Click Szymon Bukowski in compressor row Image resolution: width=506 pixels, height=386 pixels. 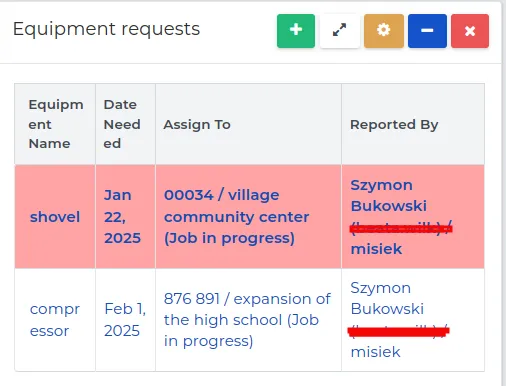[x=387, y=298]
